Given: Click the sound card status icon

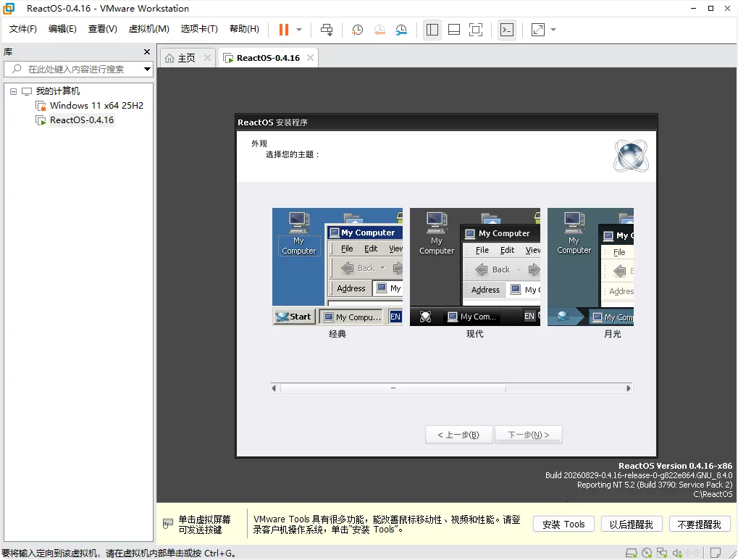Looking at the screenshot, I should click(677, 553).
